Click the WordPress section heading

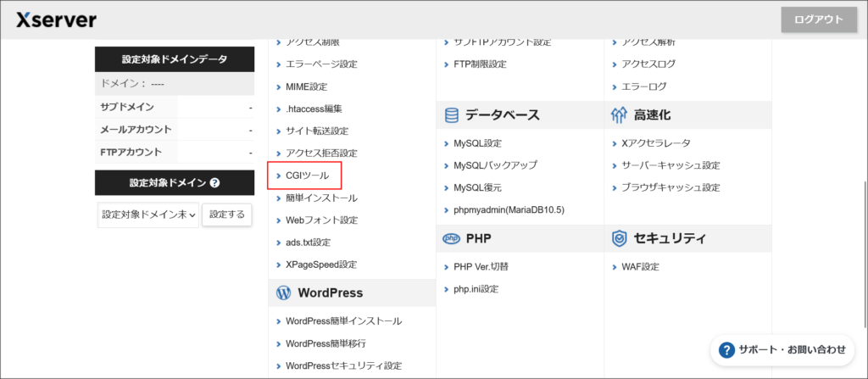pyautogui.click(x=331, y=293)
